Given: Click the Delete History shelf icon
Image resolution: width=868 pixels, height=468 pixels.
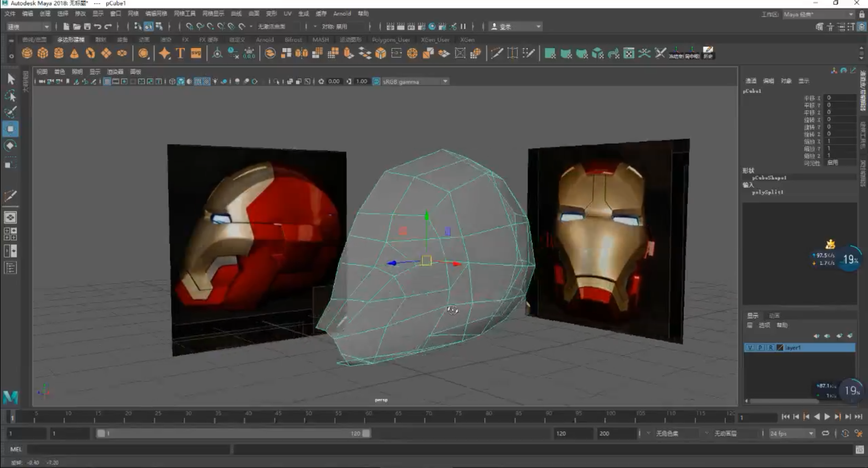Looking at the screenshot, I should (x=708, y=53).
